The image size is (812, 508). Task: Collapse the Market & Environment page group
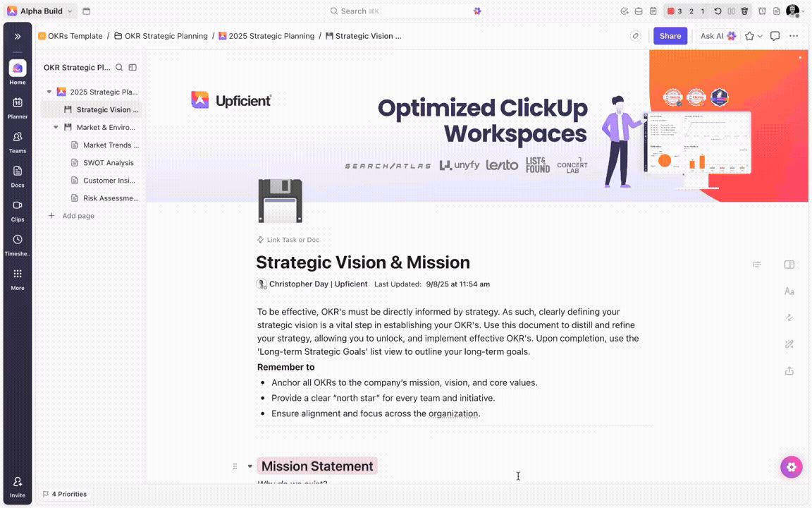tap(56, 128)
